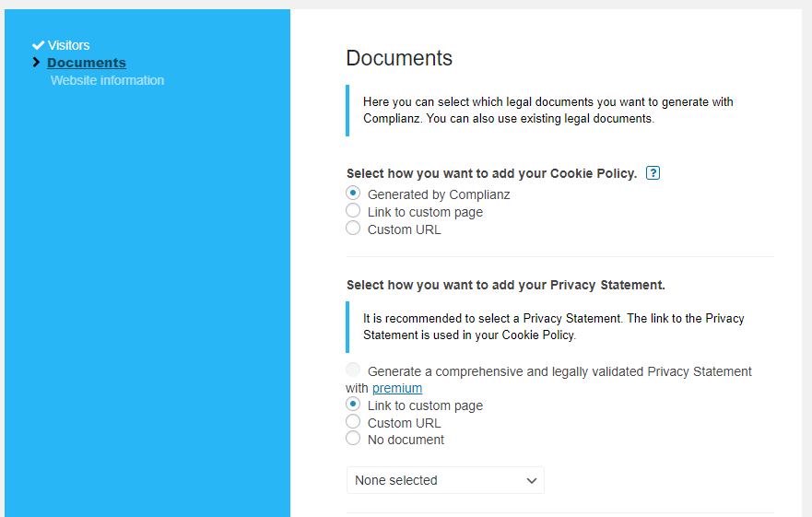Choose Link to custom page for Cookie Policy
The width and height of the screenshot is (812, 517).
[x=353, y=211]
